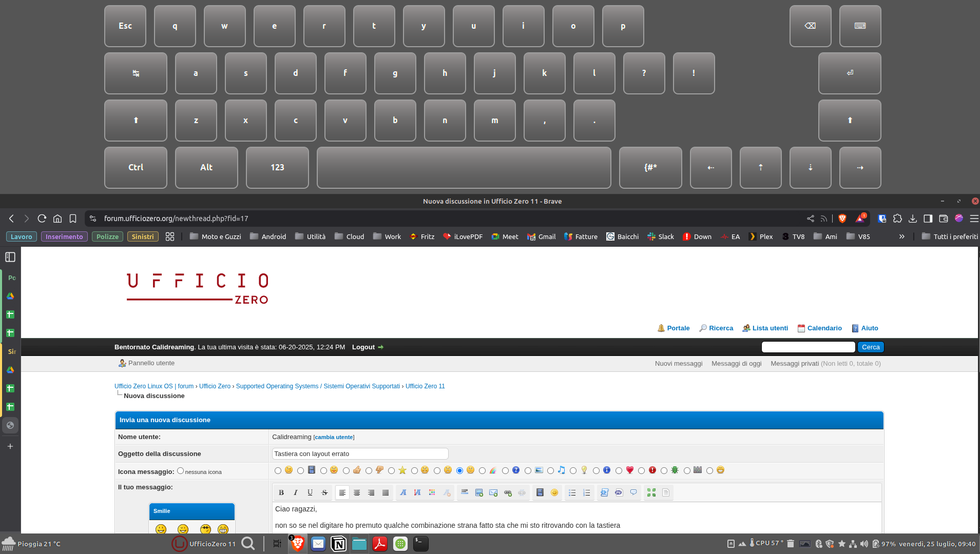Screen dimensions: 980x554
Task: Center-align text in the message editor
Action: click(x=357, y=492)
